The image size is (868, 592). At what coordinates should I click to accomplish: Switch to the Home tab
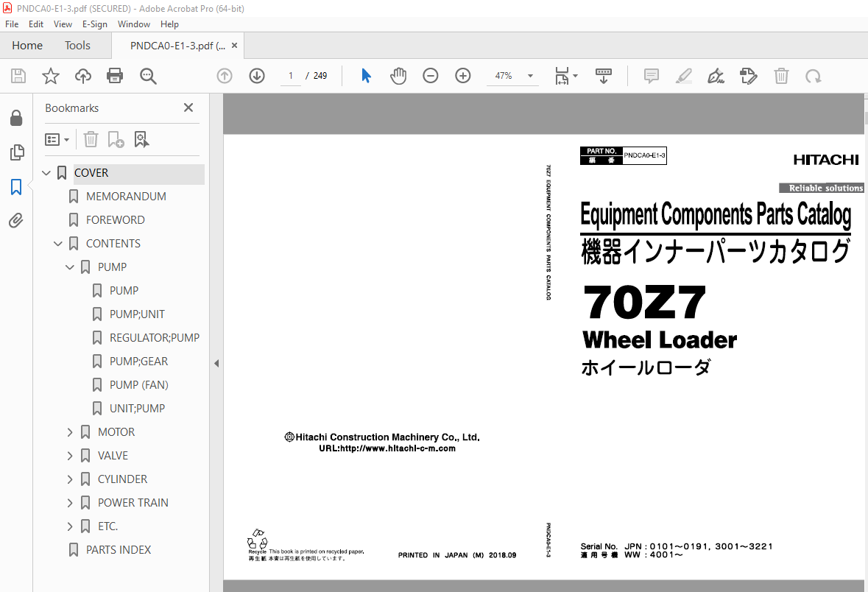click(x=27, y=46)
